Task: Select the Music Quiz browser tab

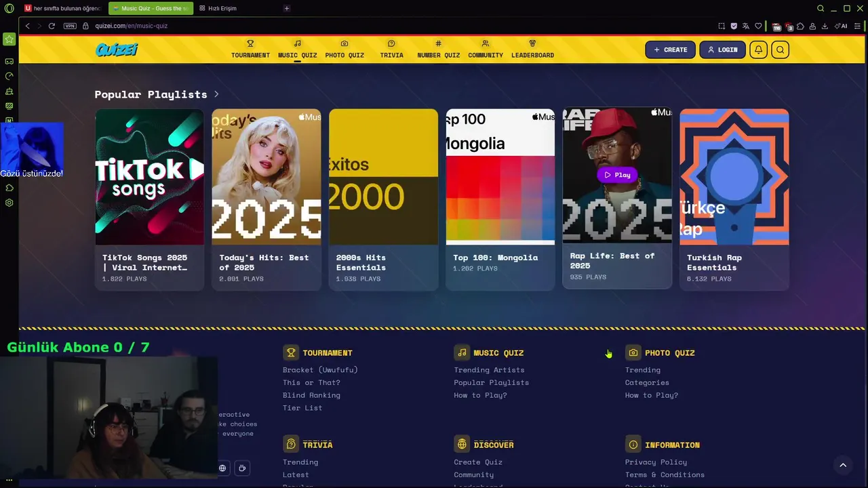Action: click(x=151, y=8)
